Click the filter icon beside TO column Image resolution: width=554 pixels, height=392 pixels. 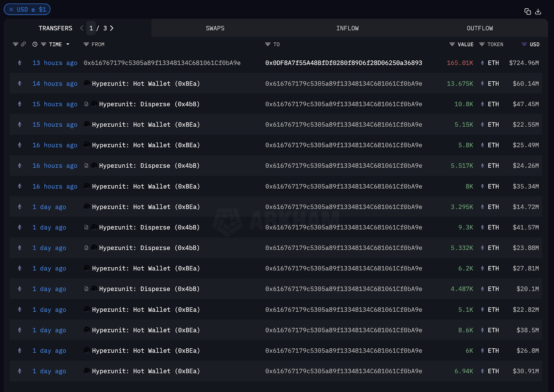(267, 44)
